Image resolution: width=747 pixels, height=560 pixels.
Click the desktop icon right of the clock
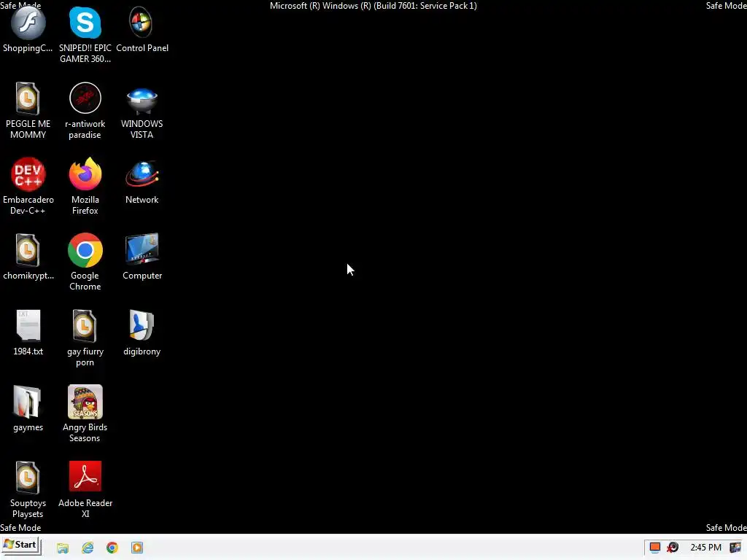[735, 548]
